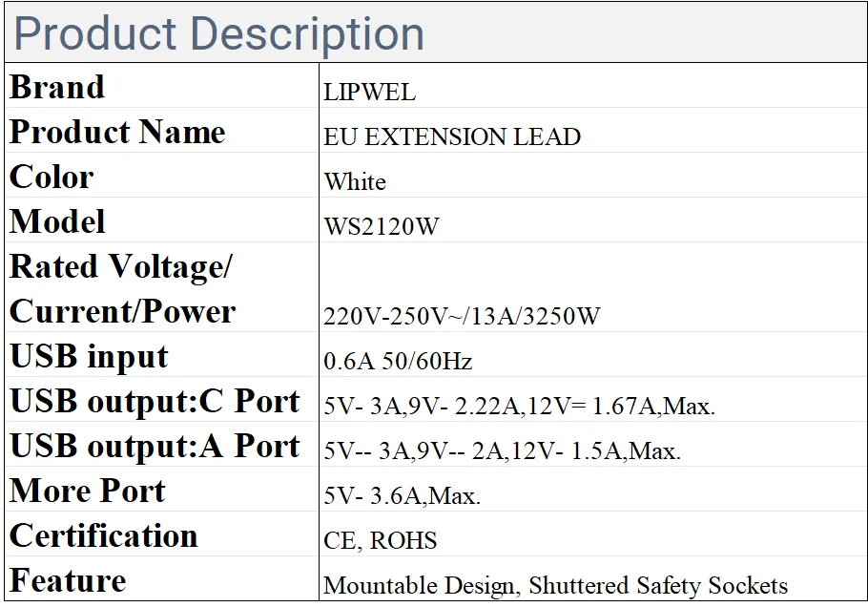Click the CE, ROHS certification value
This screenshot has height=607, width=868.
point(380,541)
